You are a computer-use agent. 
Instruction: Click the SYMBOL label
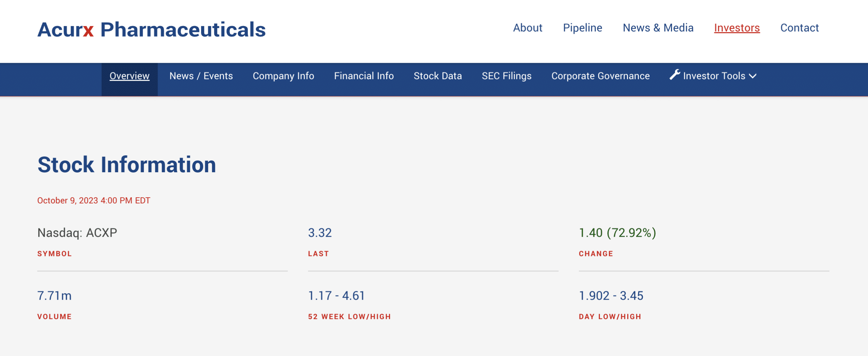[x=54, y=254]
